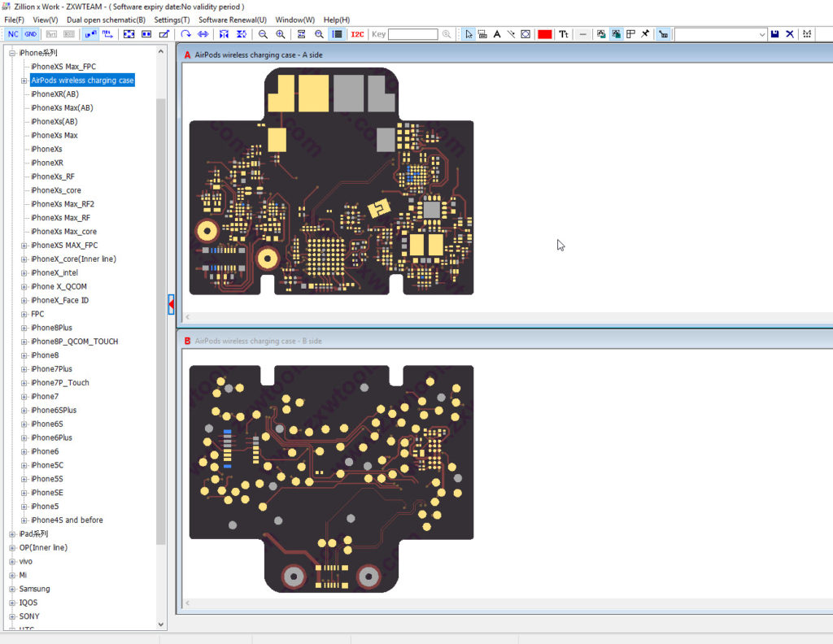Screen dimensions: 833x644
Task: Select iPhoneXR(AB) in the tree
Action: tap(55, 94)
